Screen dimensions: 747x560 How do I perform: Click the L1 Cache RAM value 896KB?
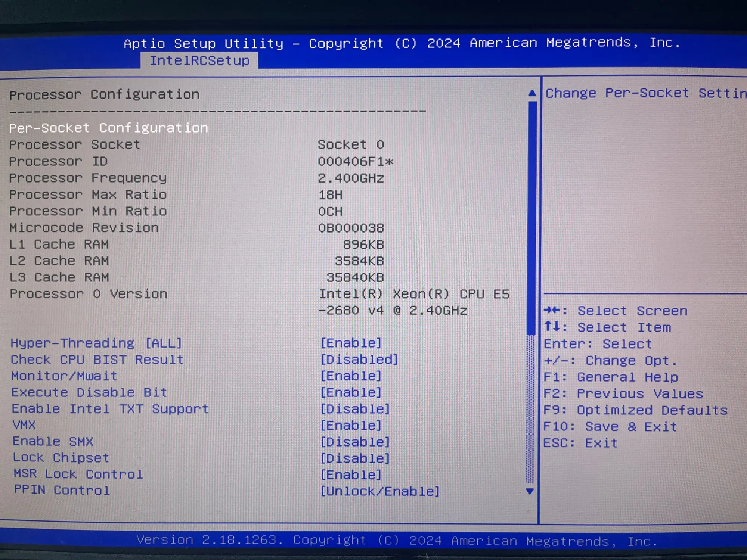point(363,245)
